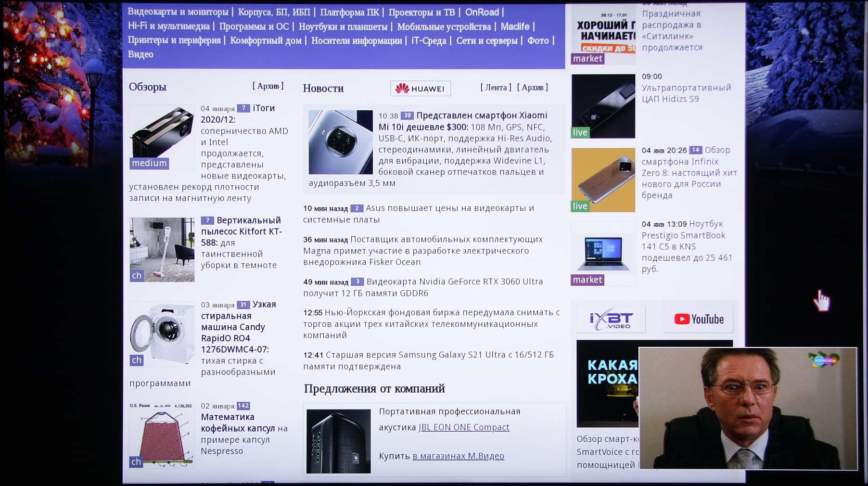Open the Xiaomi Mi 10i headline
868x486 pixels.
click(463, 121)
